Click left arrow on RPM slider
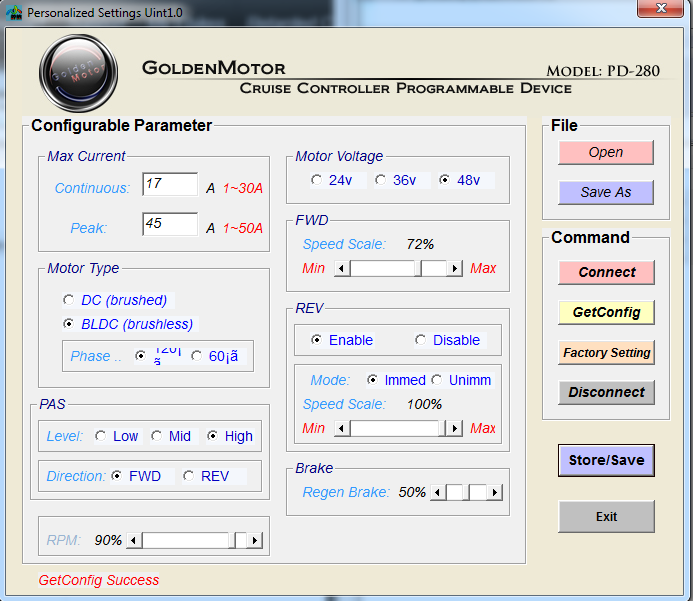 pos(134,540)
